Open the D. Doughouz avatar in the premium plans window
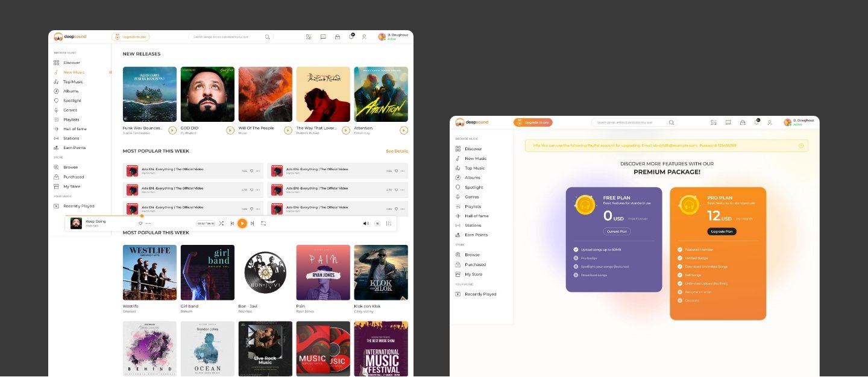868x377 pixels. tap(787, 122)
